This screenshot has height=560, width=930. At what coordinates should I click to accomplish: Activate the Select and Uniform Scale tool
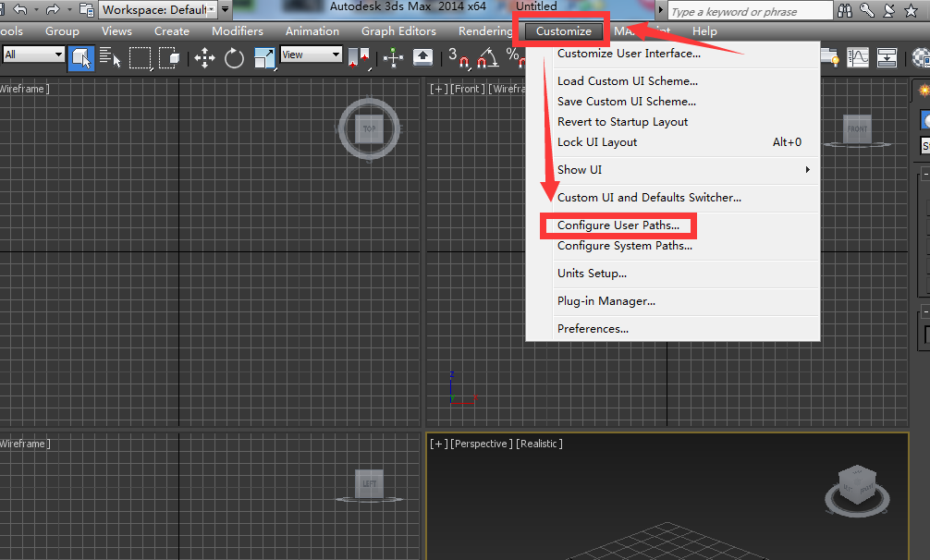(264, 58)
